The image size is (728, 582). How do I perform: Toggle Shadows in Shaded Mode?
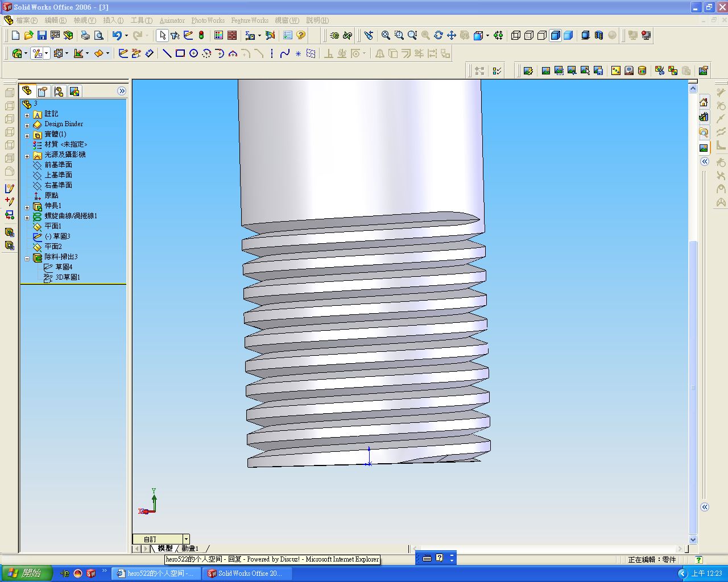click(x=585, y=35)
